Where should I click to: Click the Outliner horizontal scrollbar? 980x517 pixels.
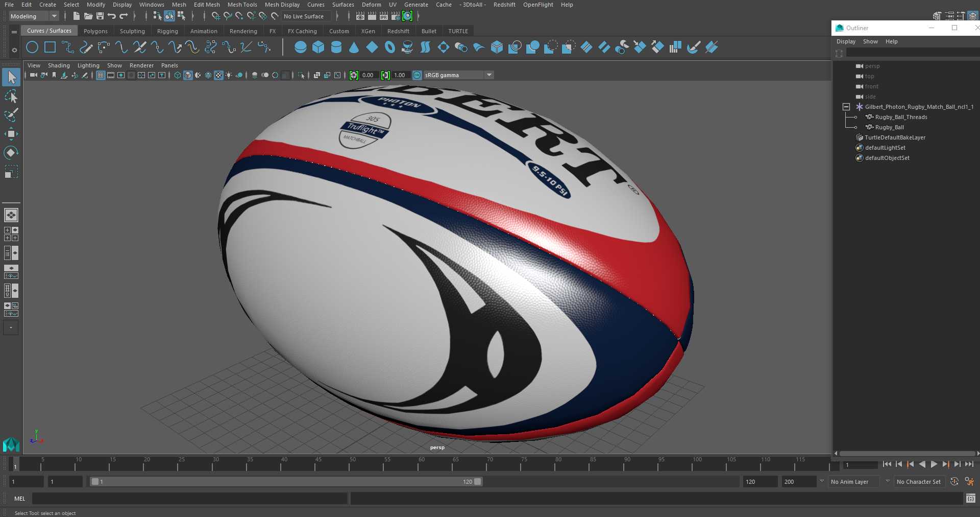point(907,453)
